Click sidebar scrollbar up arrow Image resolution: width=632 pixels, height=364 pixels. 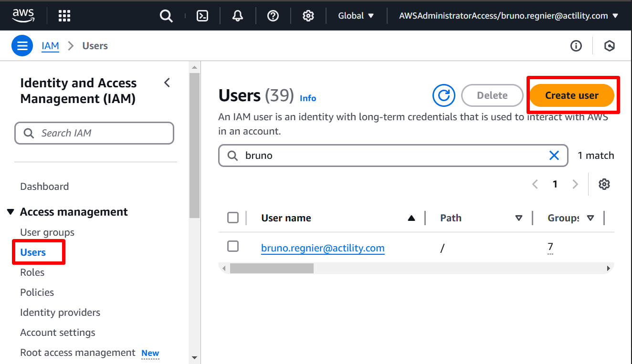click(194, 66)
